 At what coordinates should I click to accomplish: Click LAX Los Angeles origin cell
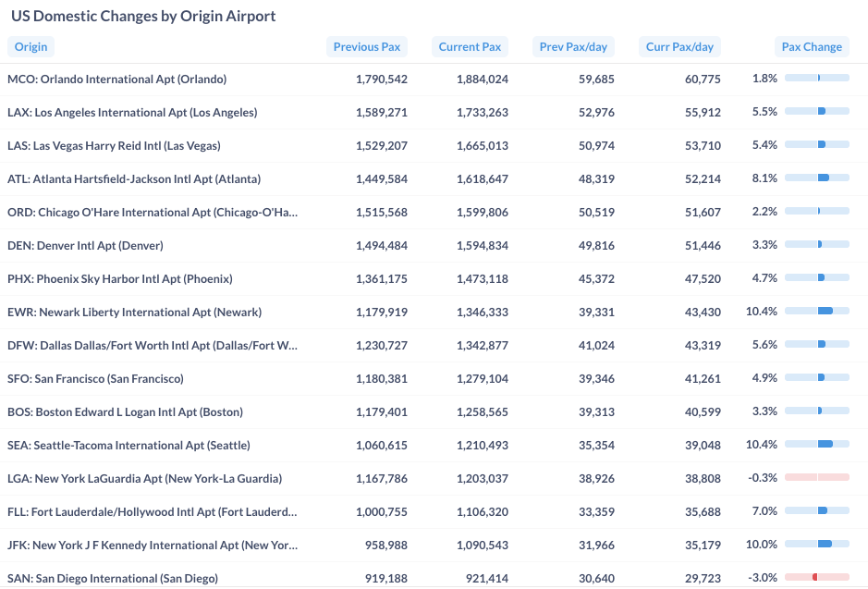pyautogui.click(x=132, y=113)
